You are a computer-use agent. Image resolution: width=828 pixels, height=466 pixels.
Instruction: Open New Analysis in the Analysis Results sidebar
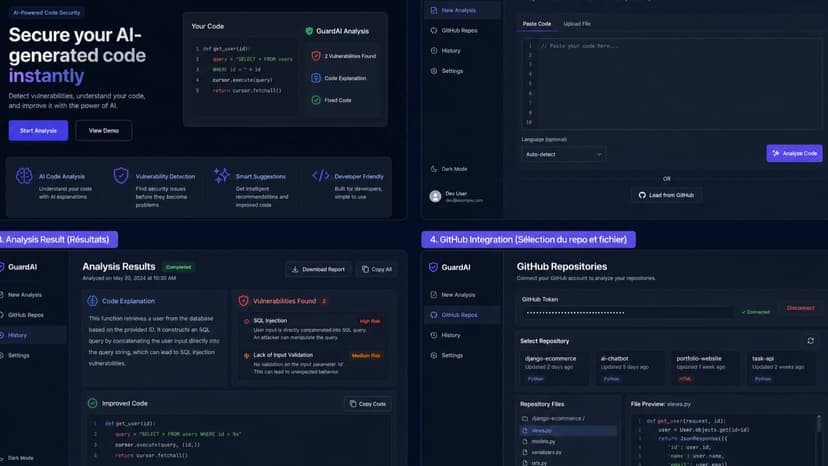click(33, 295)
